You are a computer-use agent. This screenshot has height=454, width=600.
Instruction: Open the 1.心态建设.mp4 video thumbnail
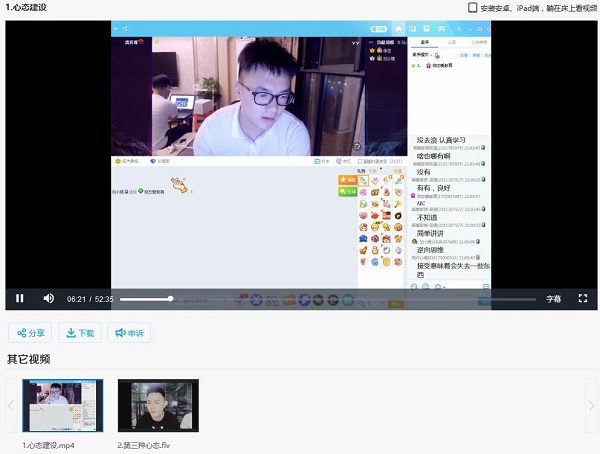tap(63, 405)
